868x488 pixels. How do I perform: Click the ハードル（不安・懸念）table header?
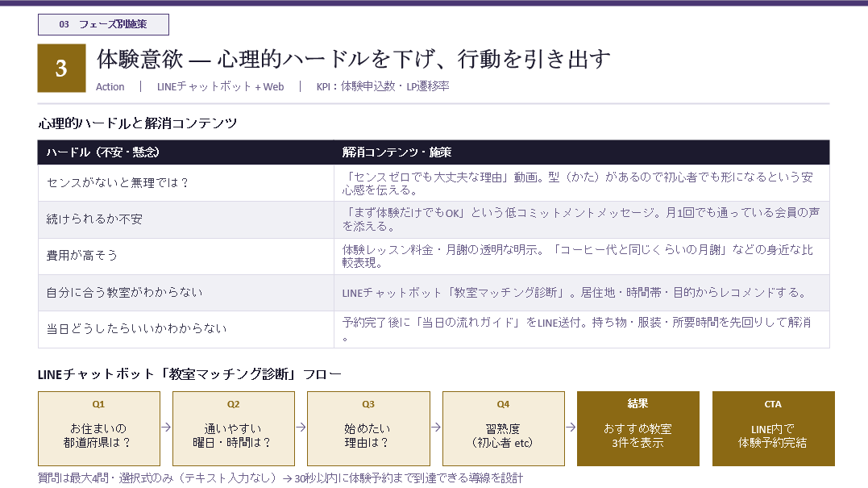pyautogui.click(x=185, y=152)
